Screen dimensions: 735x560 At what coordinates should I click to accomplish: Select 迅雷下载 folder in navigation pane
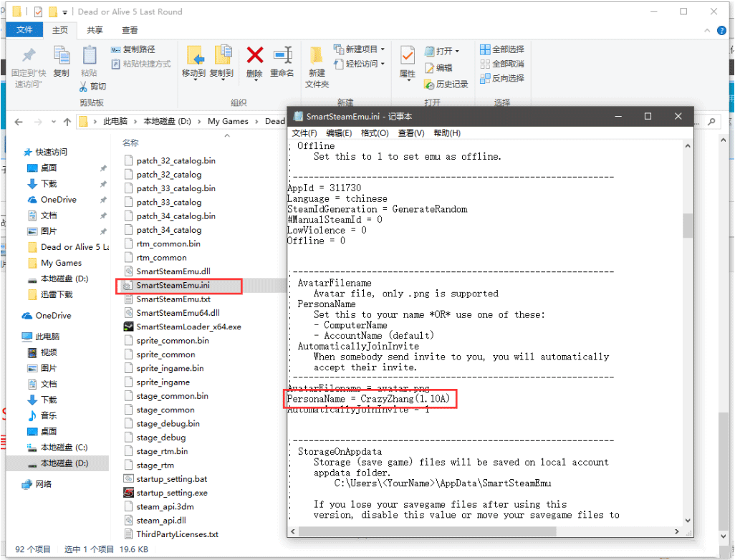pos(51,294)
